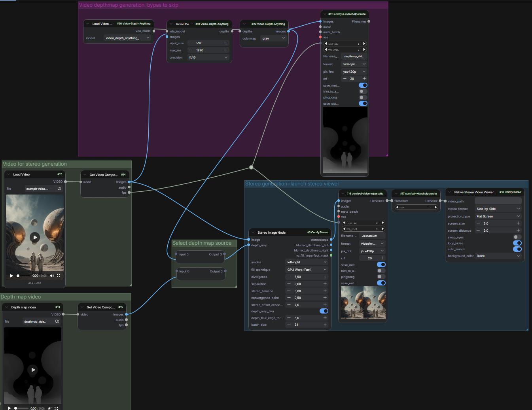Screen dimensions: 532x410
Task: Click depth map preview thumbnail in node #23
Action: [x=345, y=140]
